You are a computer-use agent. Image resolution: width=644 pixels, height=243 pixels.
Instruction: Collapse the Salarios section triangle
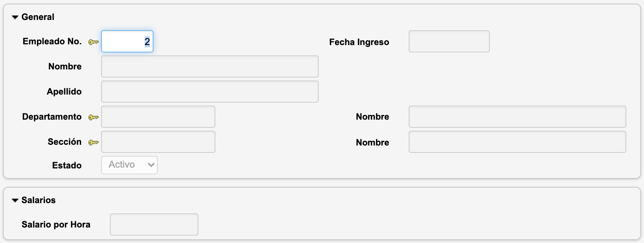pyautogui.click(x=15, y=201)
